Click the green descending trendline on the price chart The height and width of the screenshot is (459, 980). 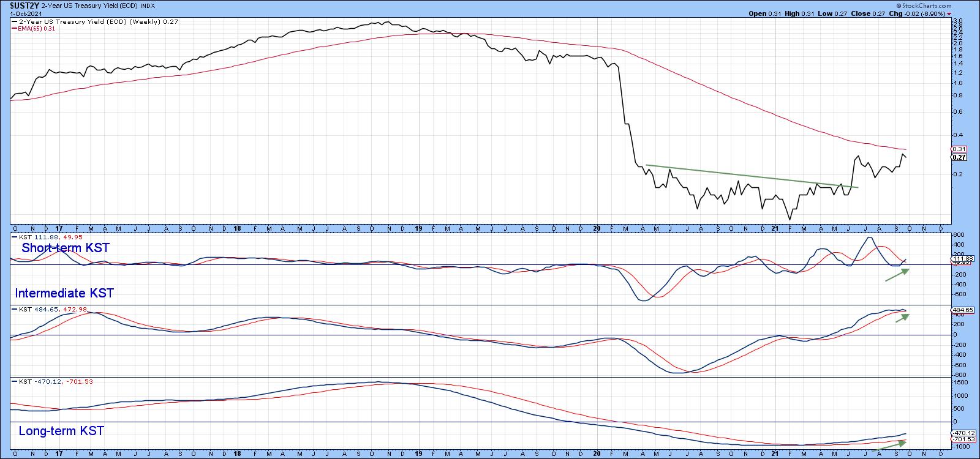(752, 176)
